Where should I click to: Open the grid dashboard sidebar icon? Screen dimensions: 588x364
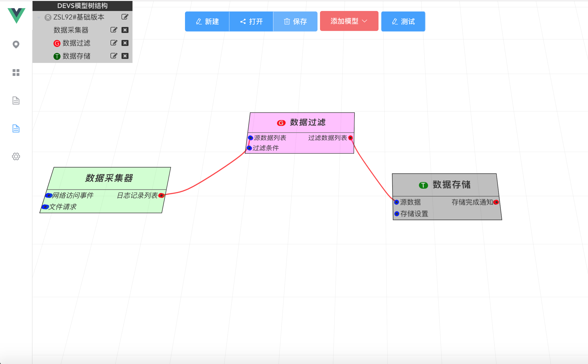click(16, 73)
